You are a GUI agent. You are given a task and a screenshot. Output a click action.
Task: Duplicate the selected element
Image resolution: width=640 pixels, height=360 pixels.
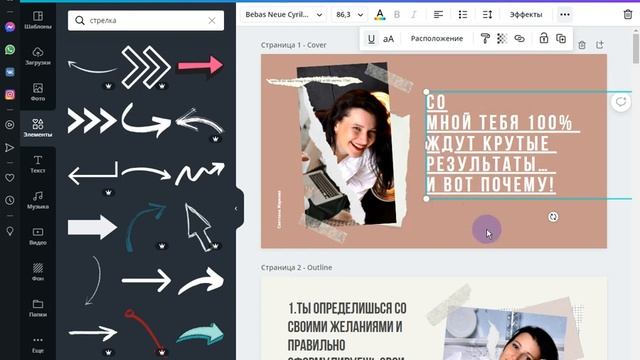pyautogui.click(x=561, y=39)
